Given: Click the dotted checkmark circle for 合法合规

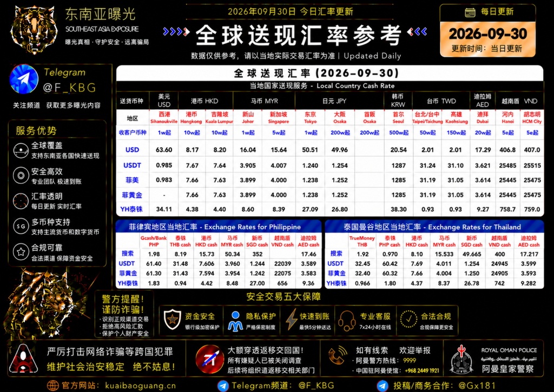Looking at the screenshot, I should click(x=409, y=319).
